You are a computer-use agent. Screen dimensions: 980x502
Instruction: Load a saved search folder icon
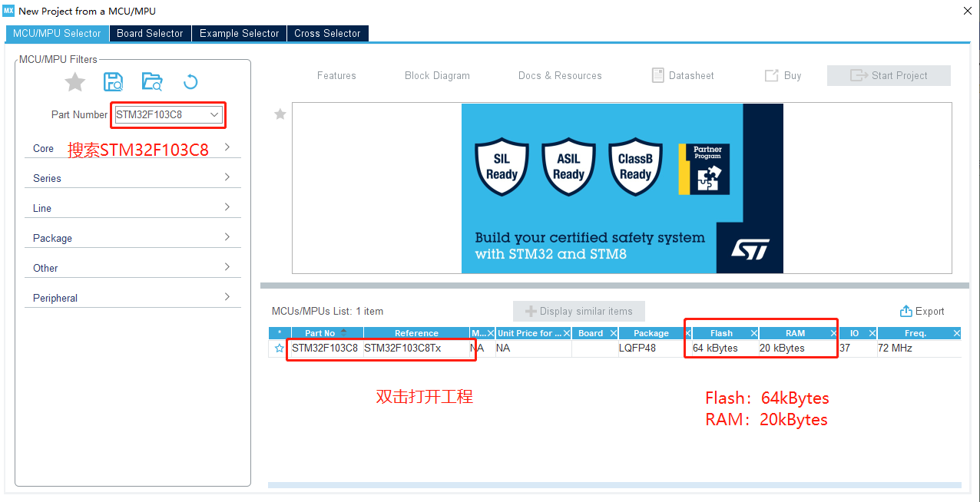pyautogui.click(x=152, y=82)
